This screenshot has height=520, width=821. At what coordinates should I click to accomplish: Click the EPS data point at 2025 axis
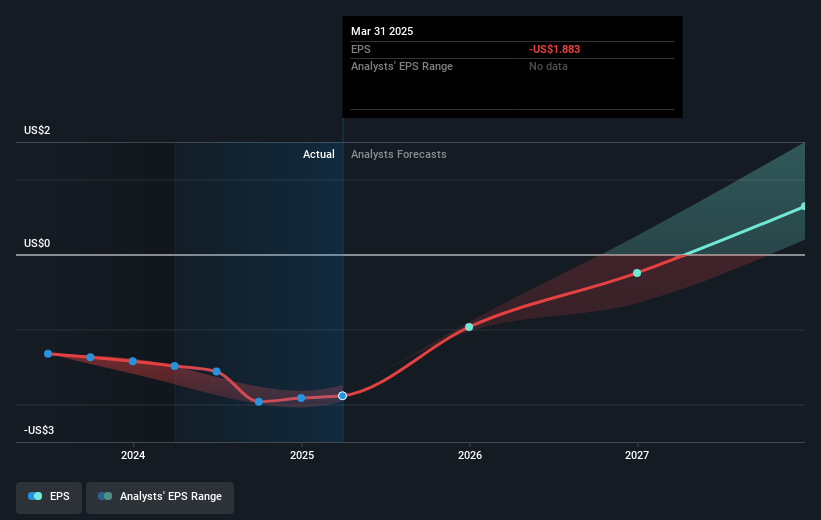pos(301,398)
